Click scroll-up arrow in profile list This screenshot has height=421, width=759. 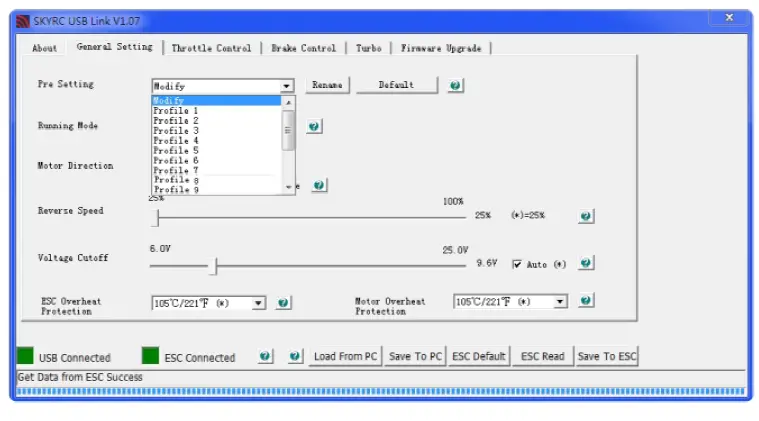pyautogui.click(x=288, y=102)
